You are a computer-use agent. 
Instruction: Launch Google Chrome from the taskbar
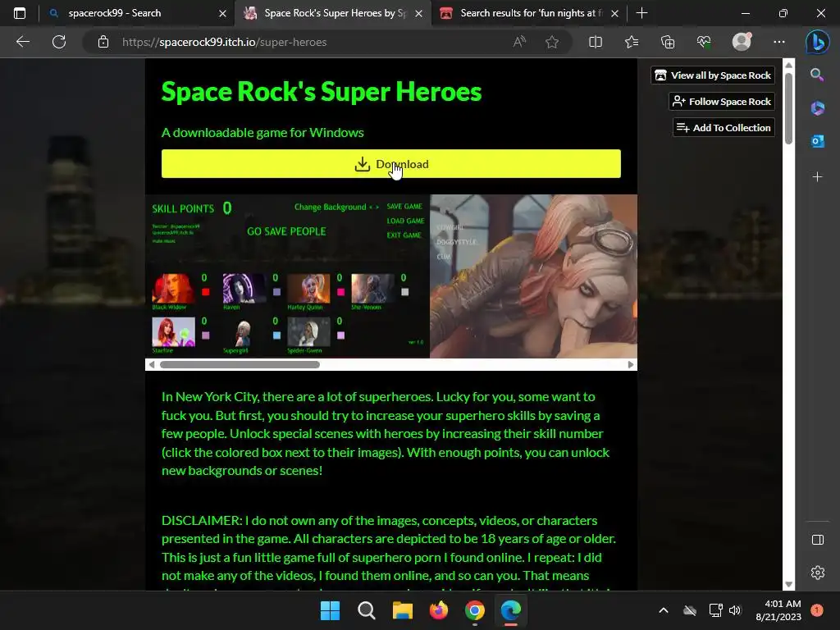coord(475,610)
